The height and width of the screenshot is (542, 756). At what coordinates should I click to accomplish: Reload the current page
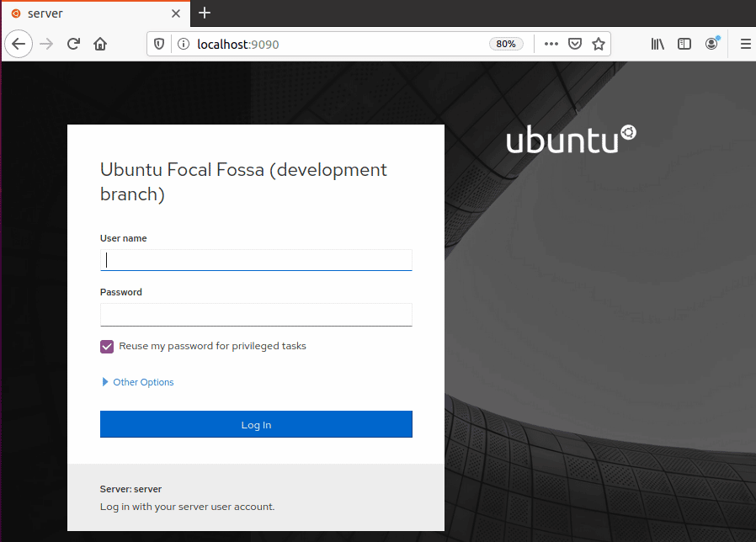click(73, 44)
